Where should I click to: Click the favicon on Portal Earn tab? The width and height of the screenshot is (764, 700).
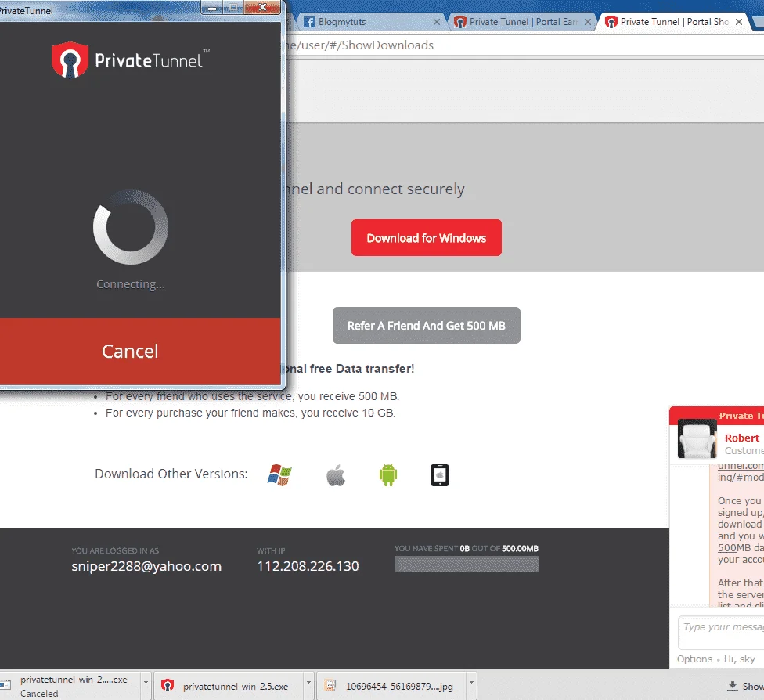click(460, 22)
